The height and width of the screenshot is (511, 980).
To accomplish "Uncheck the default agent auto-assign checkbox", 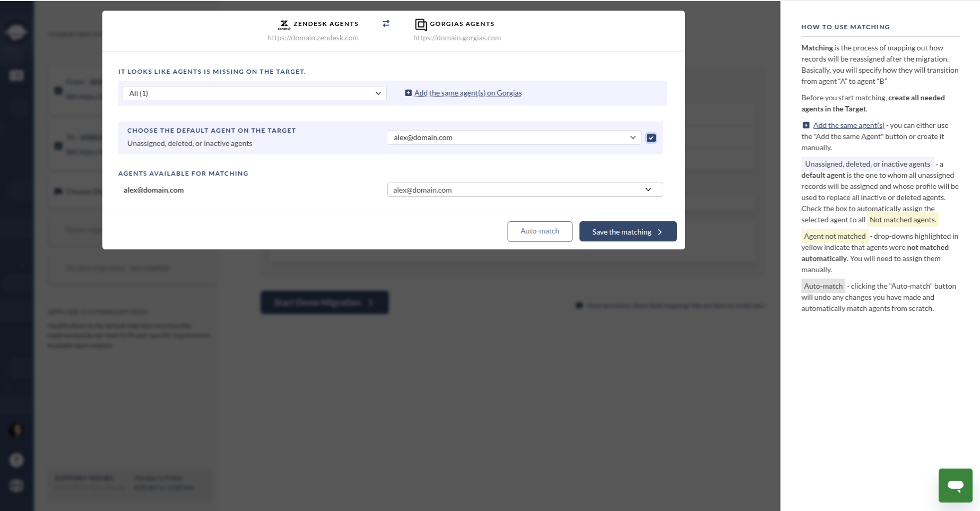I will [x=651, y=138].
